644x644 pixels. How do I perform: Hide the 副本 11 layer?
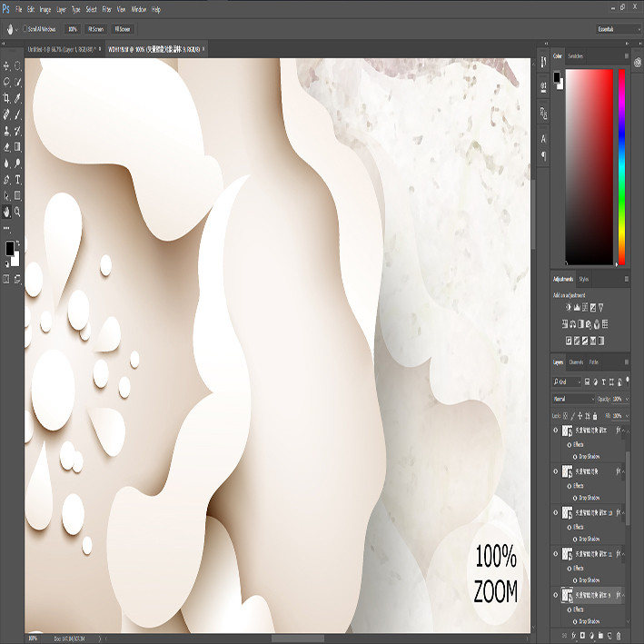coord(556,553)
